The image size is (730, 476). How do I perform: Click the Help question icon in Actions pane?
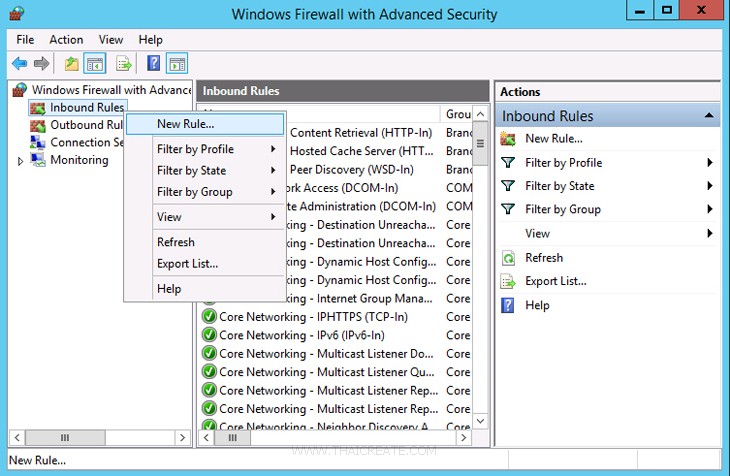pos(507,305)
